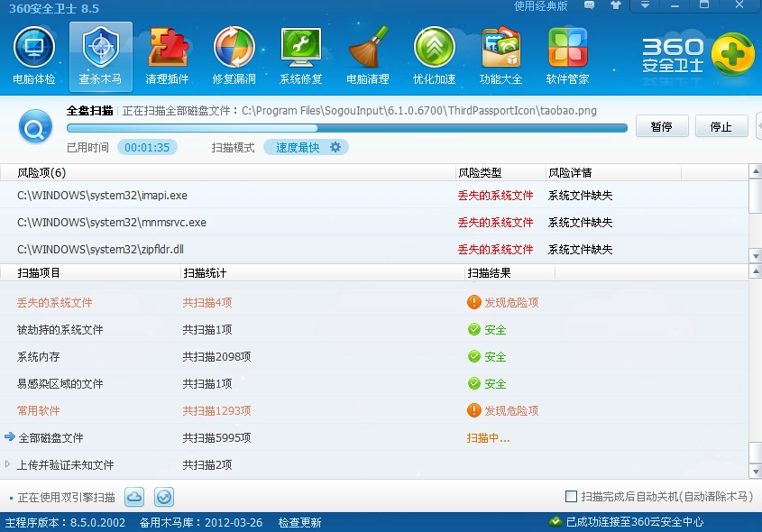Click the elapsed time 00:01:35 value
The height and width of the screenshot is (532, 762).
(x=147, y=147)
